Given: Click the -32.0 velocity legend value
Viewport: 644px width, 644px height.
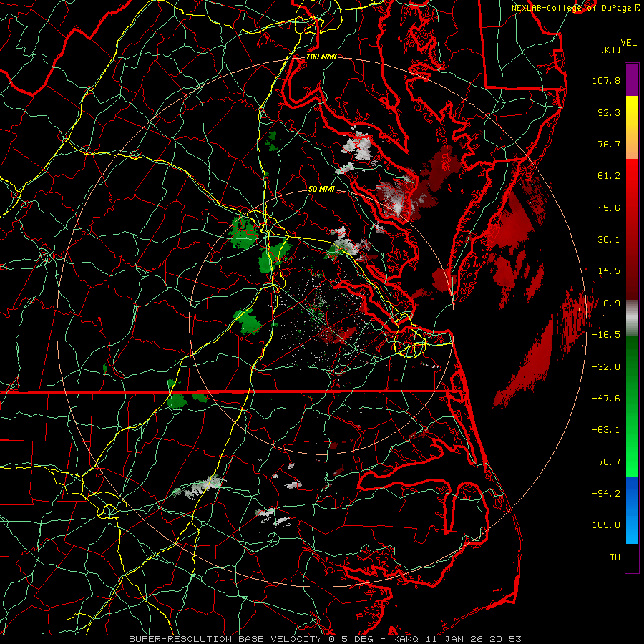Looking at the screenshot, I should pyautogui.click(x=606, y=367).
